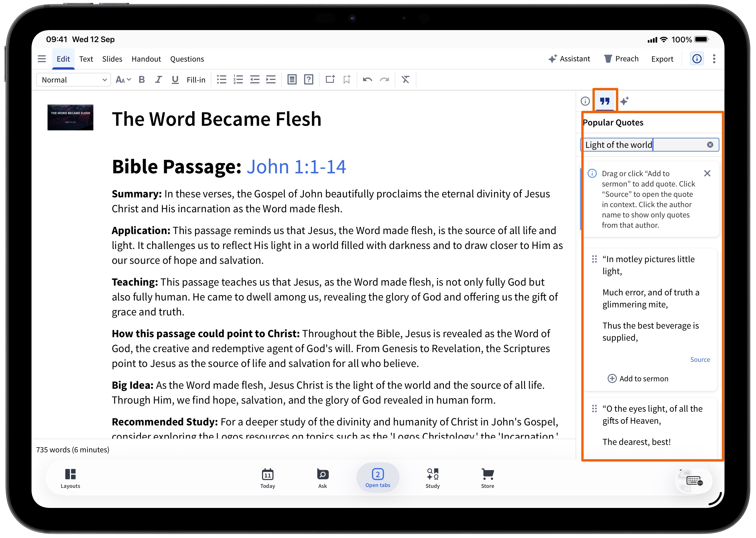This screenshot has width=756, height=538.
Task: Add a bookmark marker icon
Action: click(x=347, y=80)
